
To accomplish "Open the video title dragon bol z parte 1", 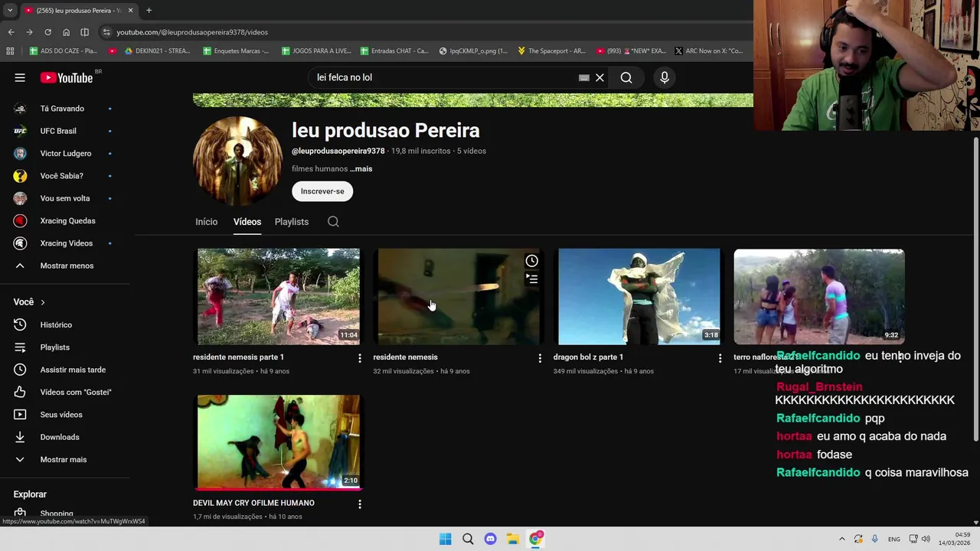I will [588, 357].
